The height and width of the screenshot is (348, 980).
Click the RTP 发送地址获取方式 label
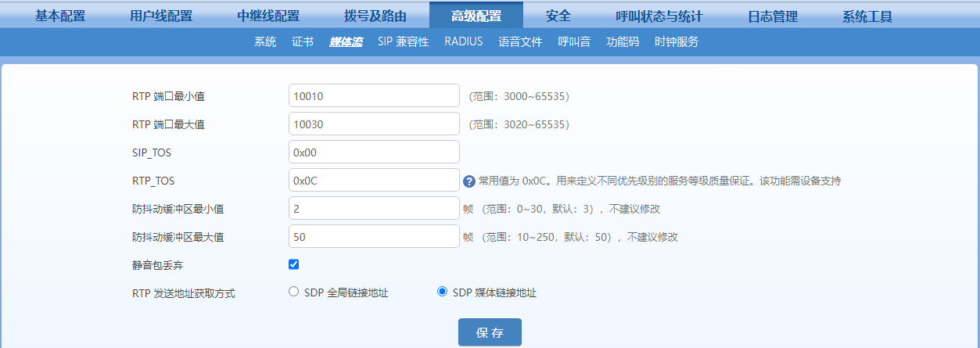tap(184, 293)
